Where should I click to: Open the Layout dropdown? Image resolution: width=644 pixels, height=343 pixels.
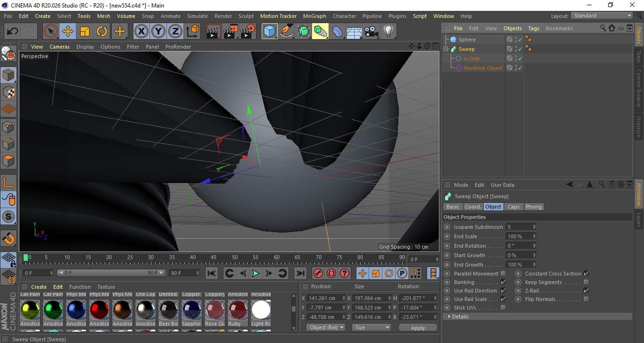[602, 16]
